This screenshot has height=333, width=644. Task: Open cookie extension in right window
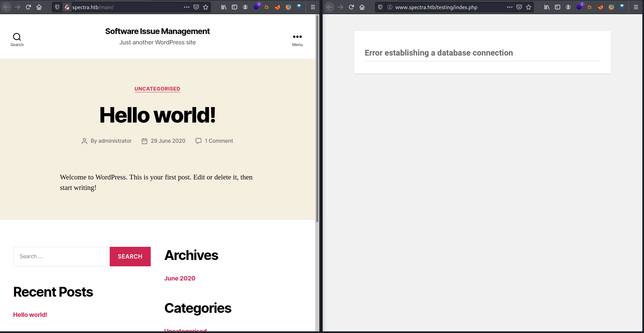point(590,7)
